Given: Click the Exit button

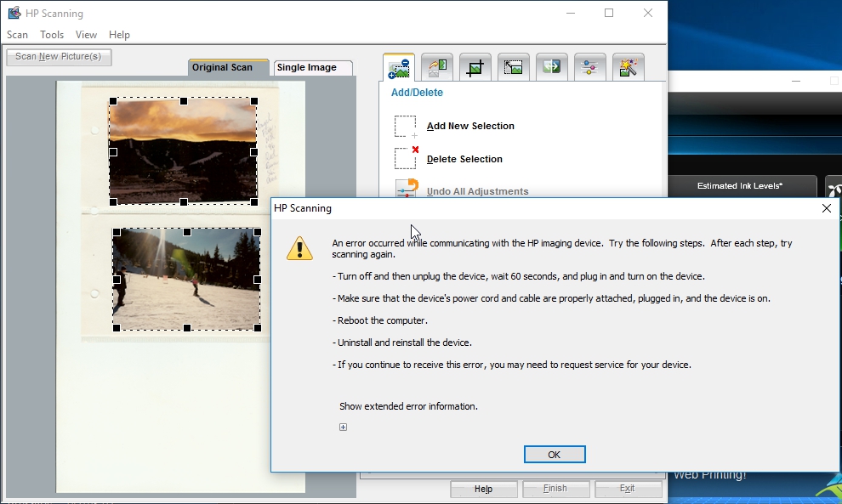Looking at the screenshot, I should click(x=629, y=488).
